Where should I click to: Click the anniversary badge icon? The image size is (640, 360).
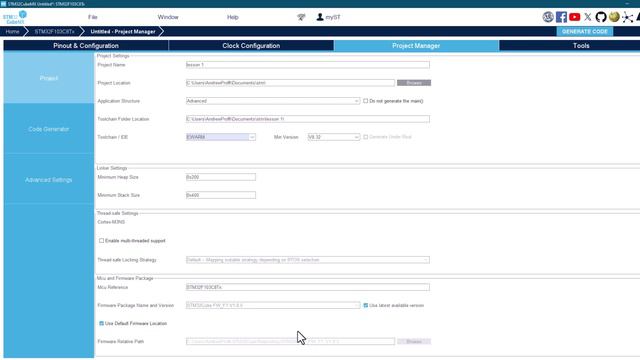(x=548, y=17)
